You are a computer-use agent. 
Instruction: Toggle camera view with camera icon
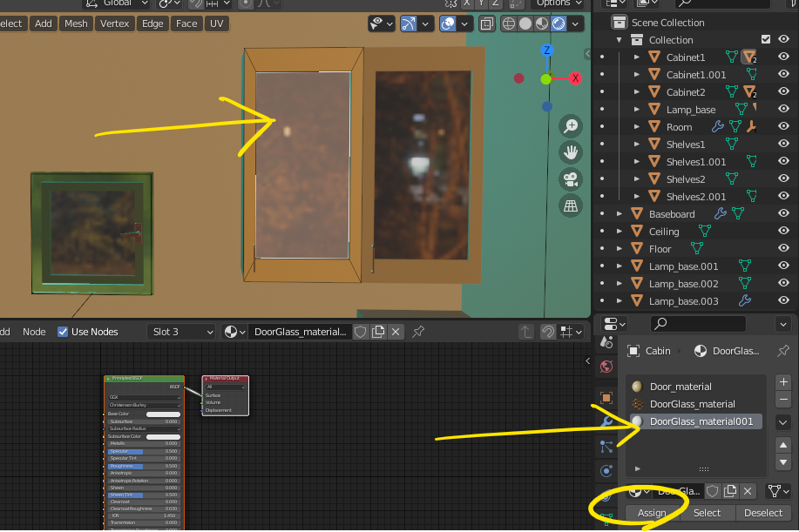point(571,179)
